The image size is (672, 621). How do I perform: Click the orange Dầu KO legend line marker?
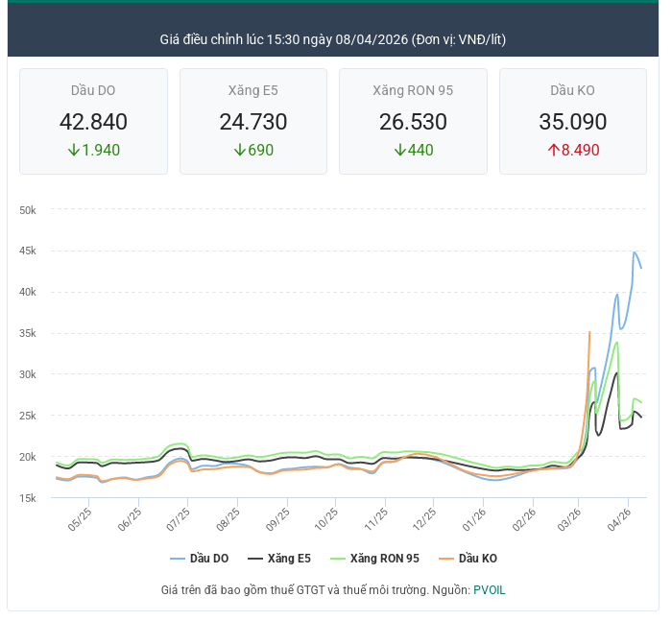[x=446, y=558]
